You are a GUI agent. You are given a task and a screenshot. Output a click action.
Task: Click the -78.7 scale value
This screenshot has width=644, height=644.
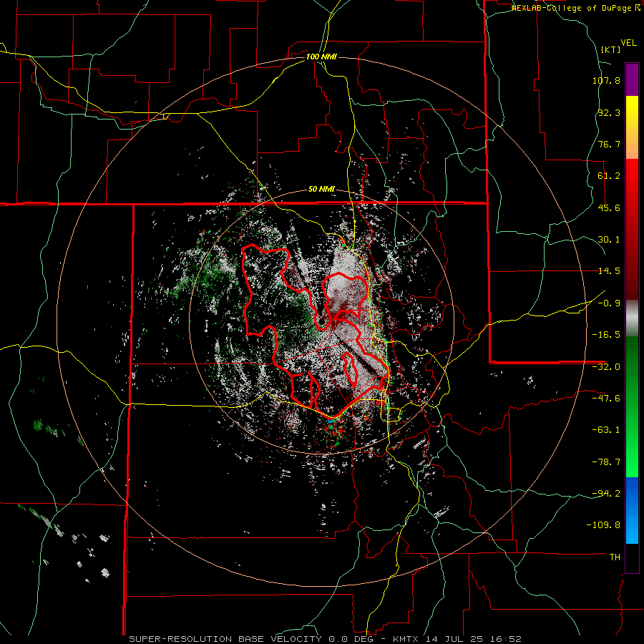click(606, 462)
